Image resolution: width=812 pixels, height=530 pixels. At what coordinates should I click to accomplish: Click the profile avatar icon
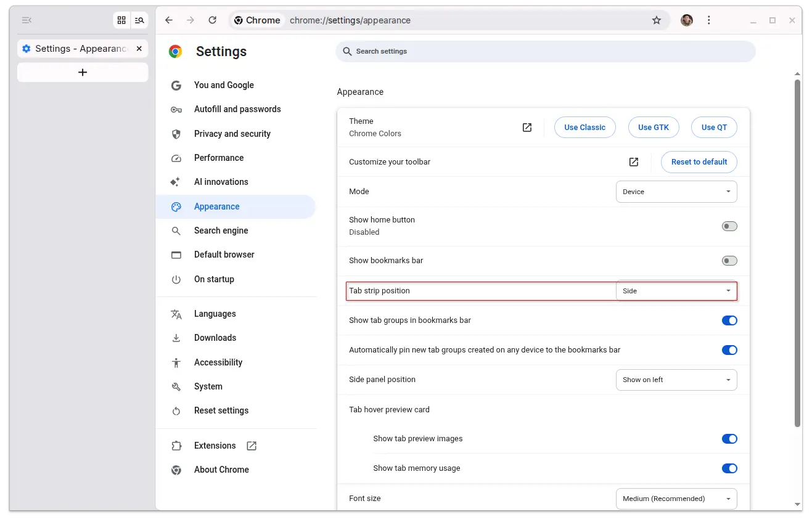(x=686, y=20)
